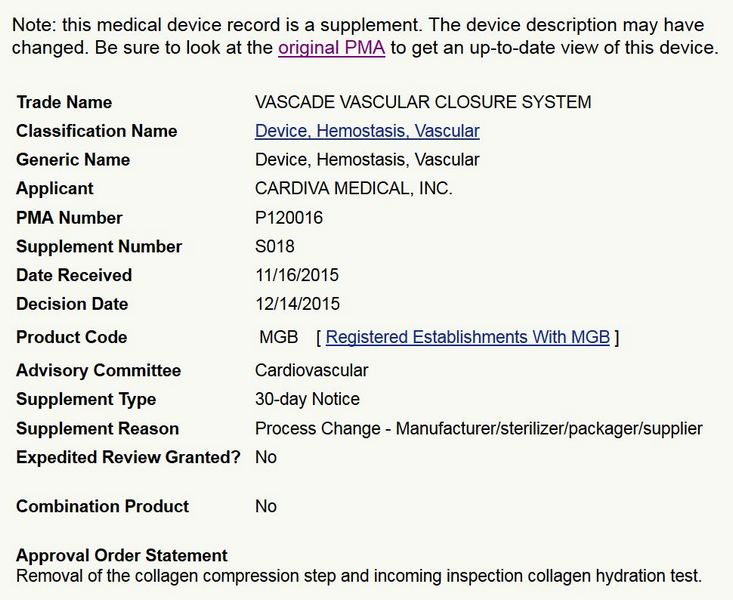
Task: Select the PMA number P120016 value
Action: click(x=289, y=218)
